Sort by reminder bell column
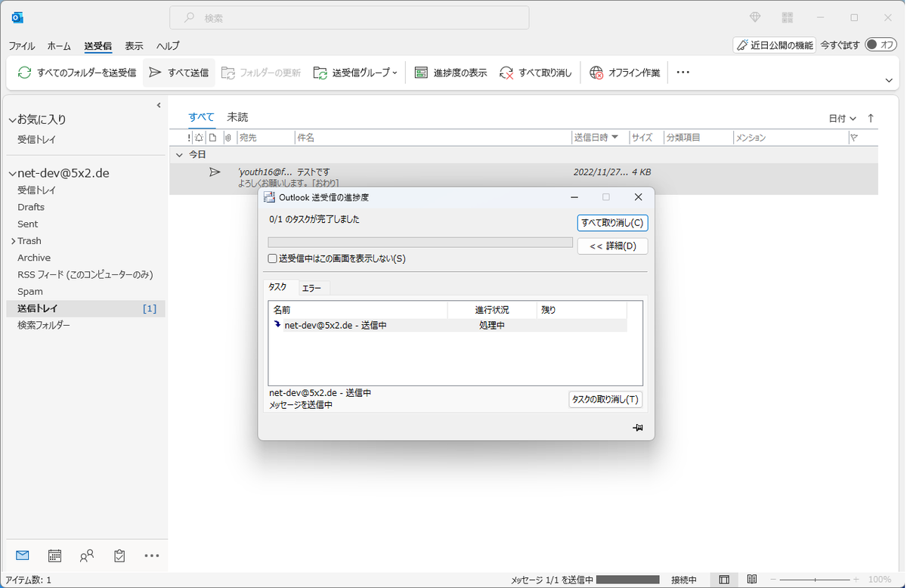Image resolution: width=907 pixels, height=588 pixels. coord(199,138)
